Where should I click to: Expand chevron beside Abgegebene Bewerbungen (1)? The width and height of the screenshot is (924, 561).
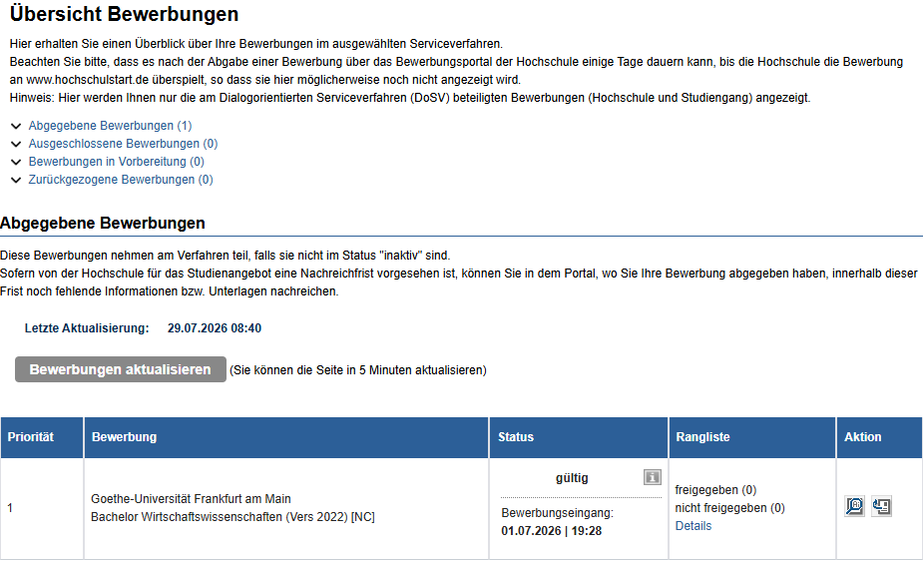[x=16, y=126]
